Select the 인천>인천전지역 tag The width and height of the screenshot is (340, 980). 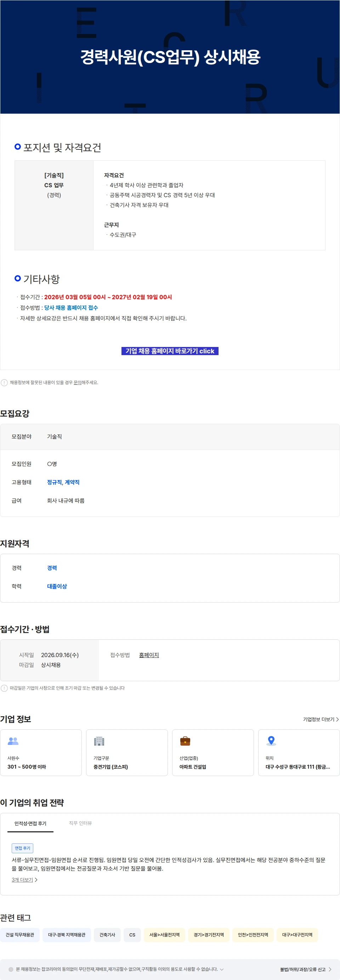pyautogui.click(x=253, y=935)
